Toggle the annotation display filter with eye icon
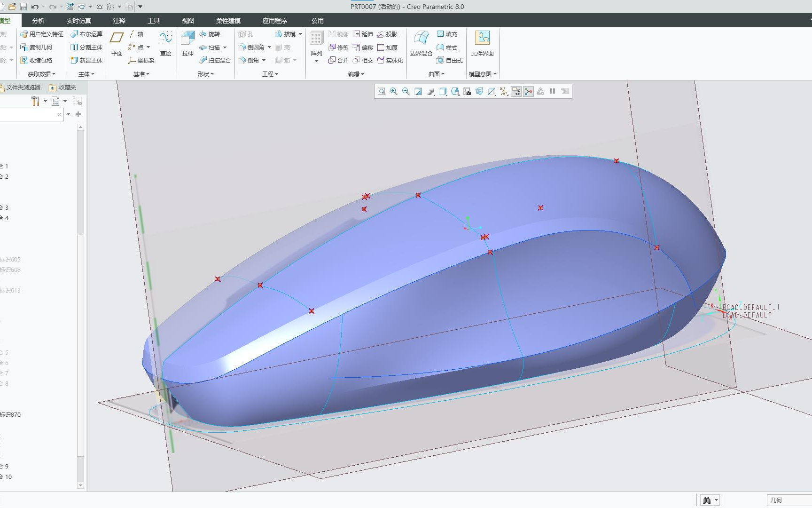The height and width of the screenshot is (508, 812). pyautogui.click(x=516, y=91)
